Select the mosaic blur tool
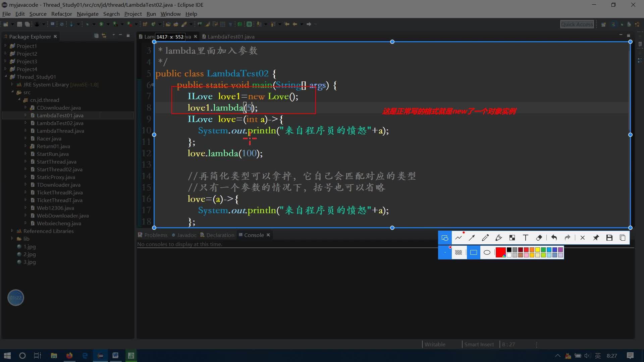Image resolution: width=644 pixels, height=362 pixels. tap(512, 238)
